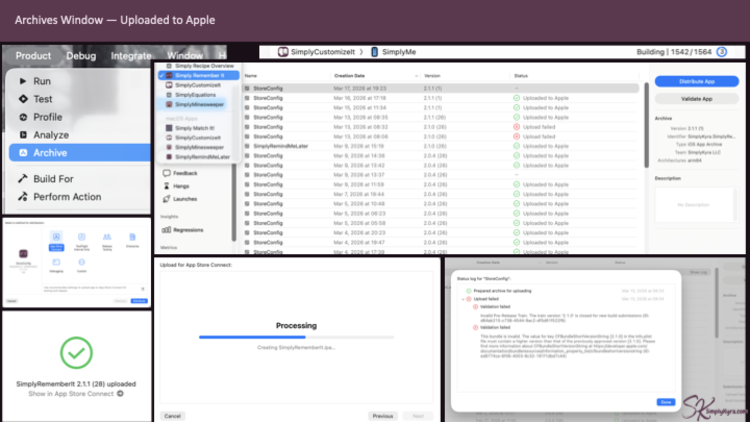Click the Simply Match It! app icon
The height and width of the screenshot is (422, 750).
[x=169, y=128]
